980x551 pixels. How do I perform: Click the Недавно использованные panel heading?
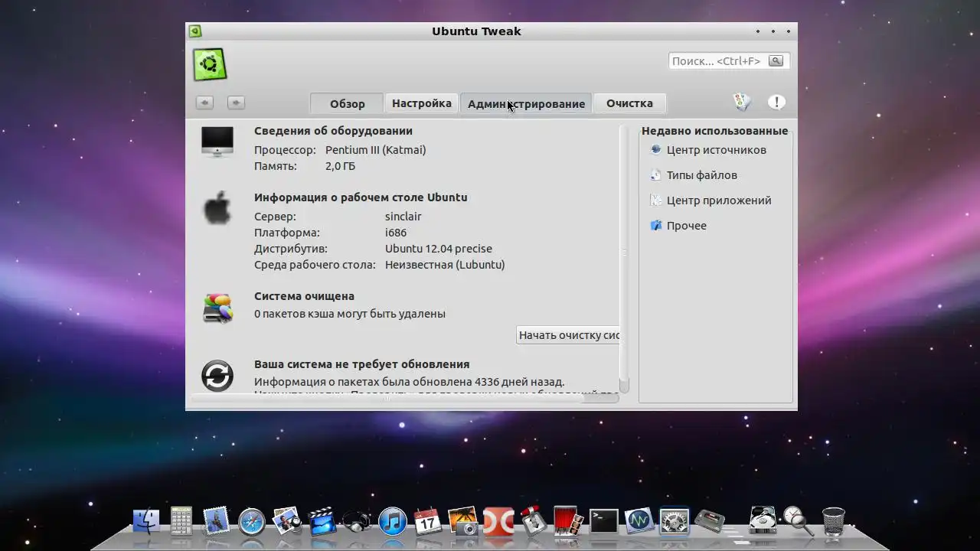[x=714, y=131]
